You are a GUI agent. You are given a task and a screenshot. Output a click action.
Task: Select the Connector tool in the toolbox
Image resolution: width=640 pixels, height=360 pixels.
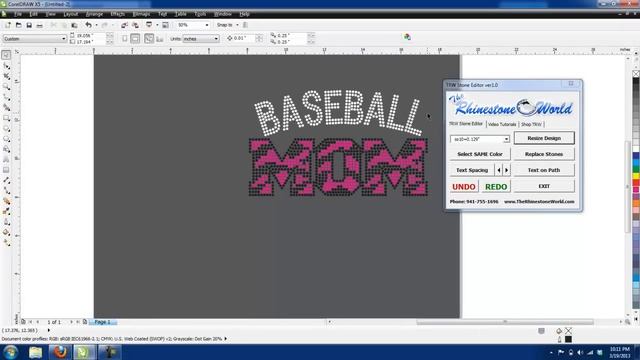point(6,191)
